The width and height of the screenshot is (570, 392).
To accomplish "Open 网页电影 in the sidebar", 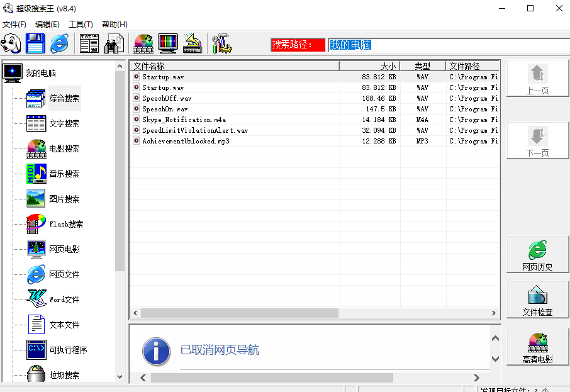I will [x=64, y=249].
